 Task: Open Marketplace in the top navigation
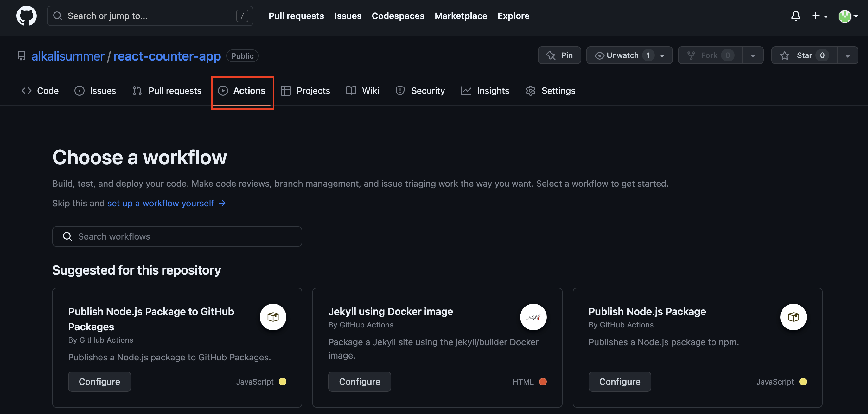click(461, 16)
